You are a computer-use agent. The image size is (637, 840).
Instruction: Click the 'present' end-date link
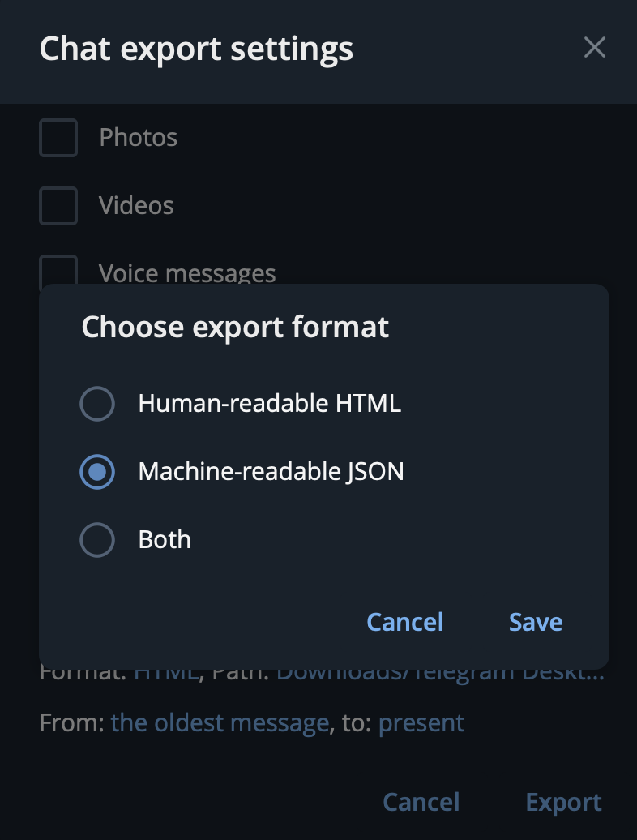coord(421,722)
